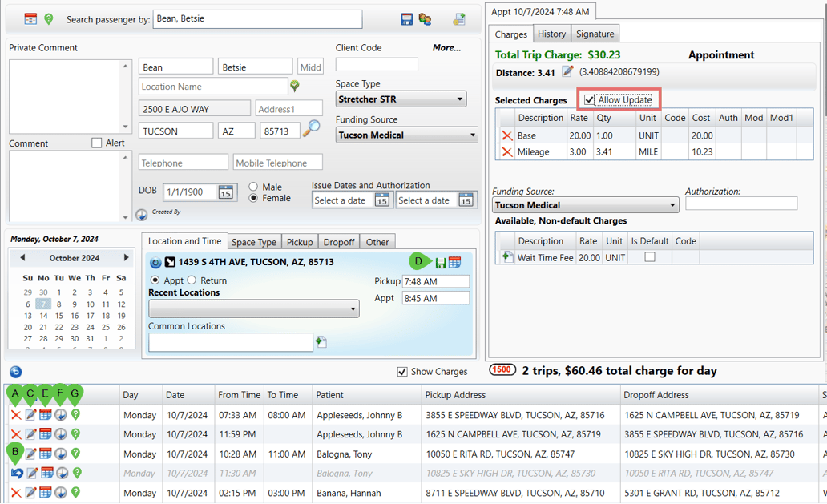Open the Dropoff tab
Screen dimensions: 827x504
[x=338, y=241]
